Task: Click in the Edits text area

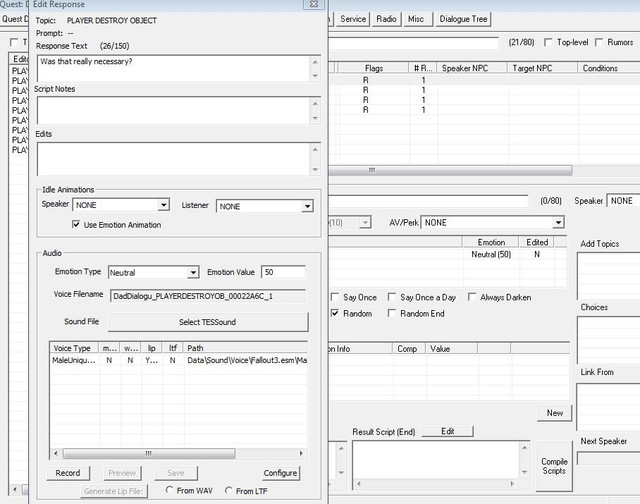Action: pyautogui.click(x=173, y=159)
